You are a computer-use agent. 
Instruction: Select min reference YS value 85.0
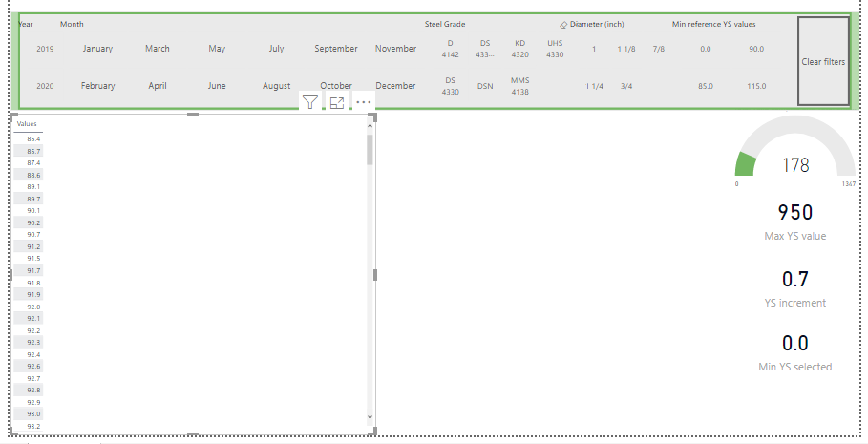(x=706, y=86)
